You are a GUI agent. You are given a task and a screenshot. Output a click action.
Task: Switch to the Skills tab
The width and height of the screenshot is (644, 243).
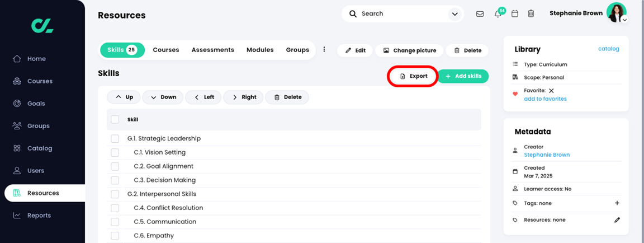point(122,50)
